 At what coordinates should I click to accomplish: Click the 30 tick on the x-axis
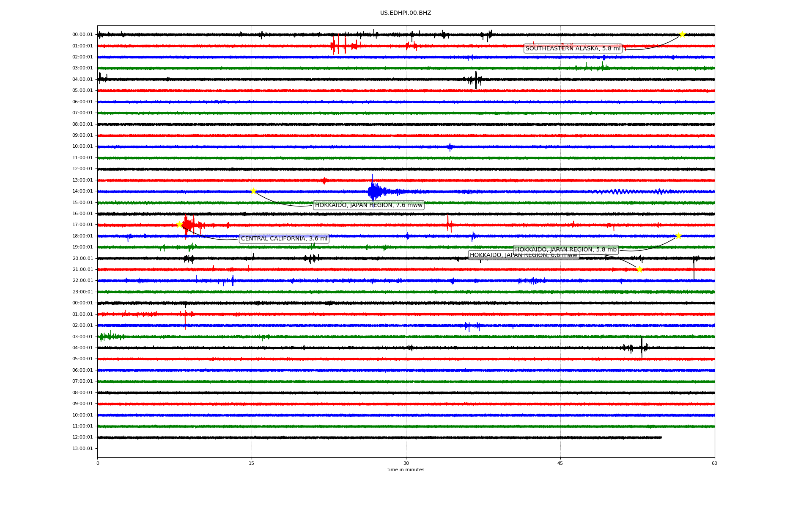coord(406,463)
